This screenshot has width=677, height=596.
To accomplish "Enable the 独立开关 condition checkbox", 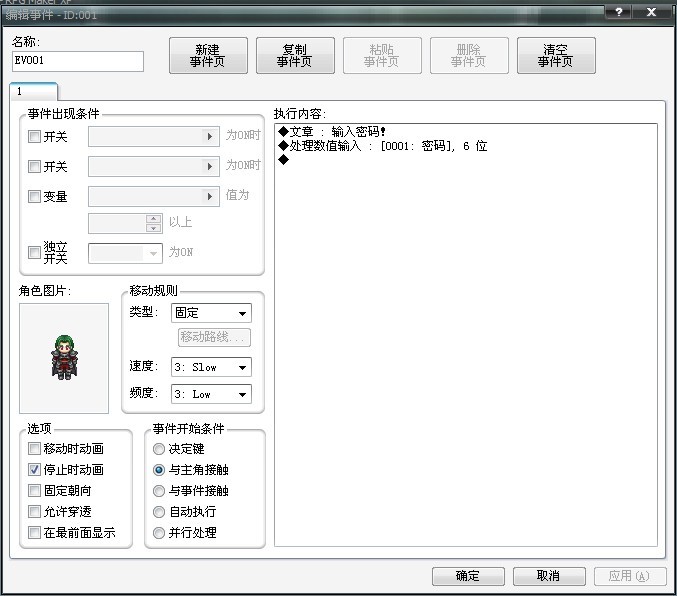I will tap(34, 252).
